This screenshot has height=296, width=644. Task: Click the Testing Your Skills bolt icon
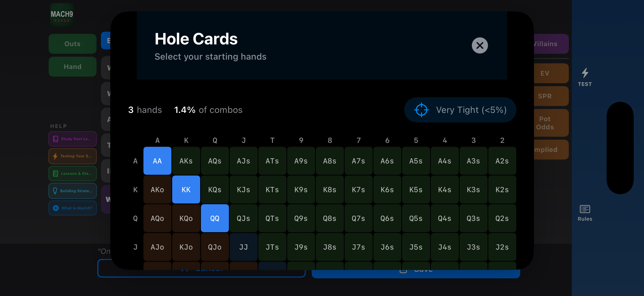click(55, 156)
